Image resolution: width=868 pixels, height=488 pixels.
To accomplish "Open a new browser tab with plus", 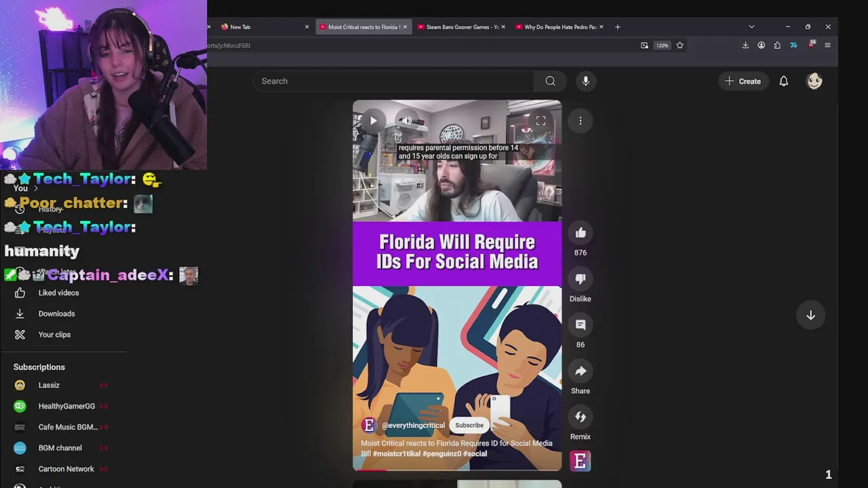I will pyautogui.click(x=617, y=27).
